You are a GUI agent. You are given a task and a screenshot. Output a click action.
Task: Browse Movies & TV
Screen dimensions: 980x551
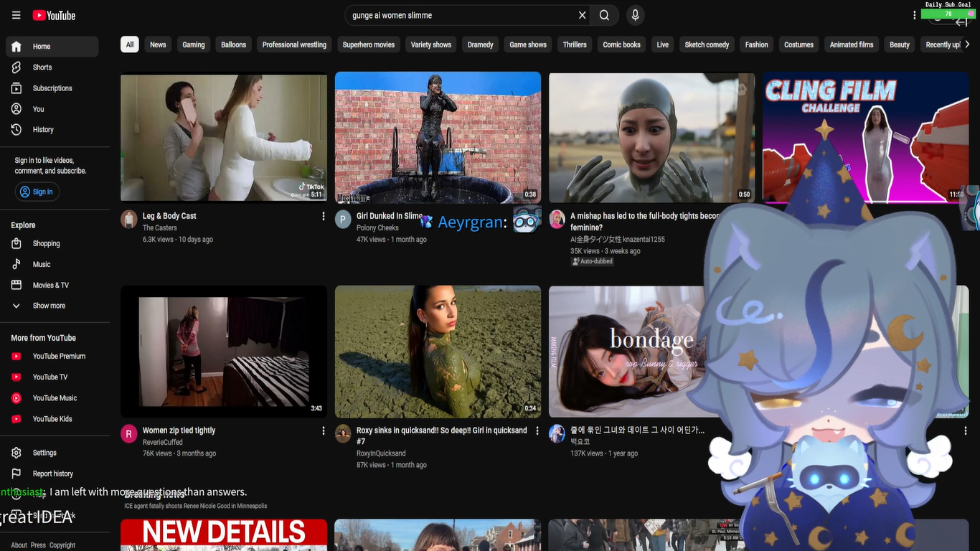[52, 286]
